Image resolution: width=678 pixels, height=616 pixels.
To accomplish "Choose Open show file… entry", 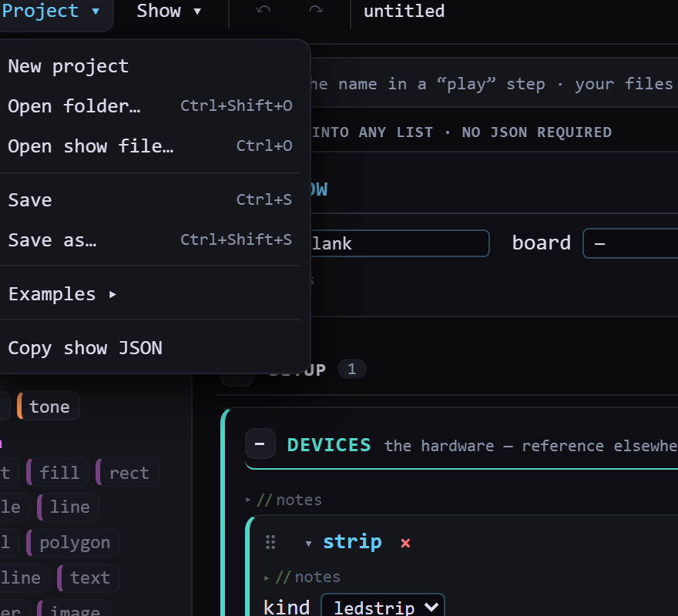I will (150, 146).
